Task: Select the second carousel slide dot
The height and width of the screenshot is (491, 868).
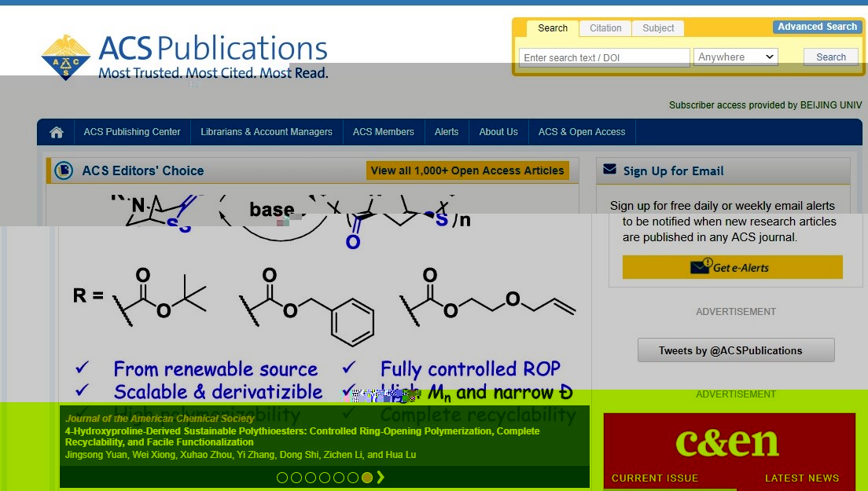Action: coord(296,478)
